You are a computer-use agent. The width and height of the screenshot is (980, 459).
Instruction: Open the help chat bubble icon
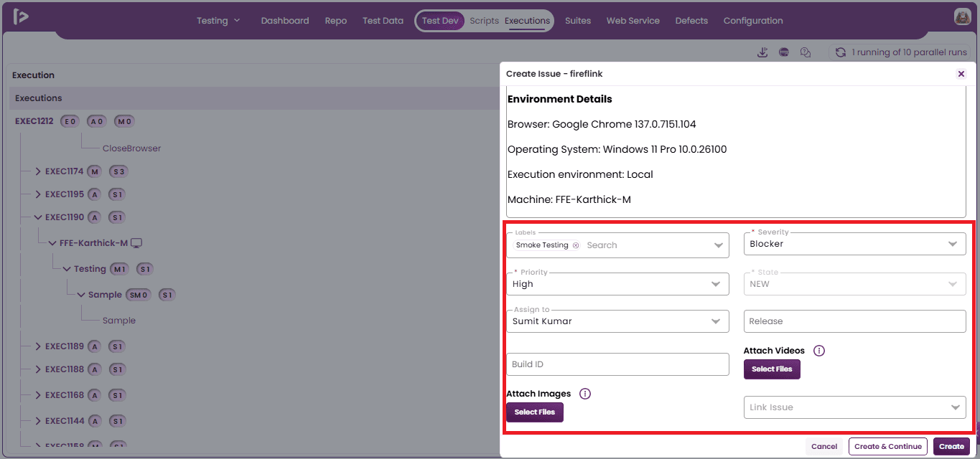[806, 52]
